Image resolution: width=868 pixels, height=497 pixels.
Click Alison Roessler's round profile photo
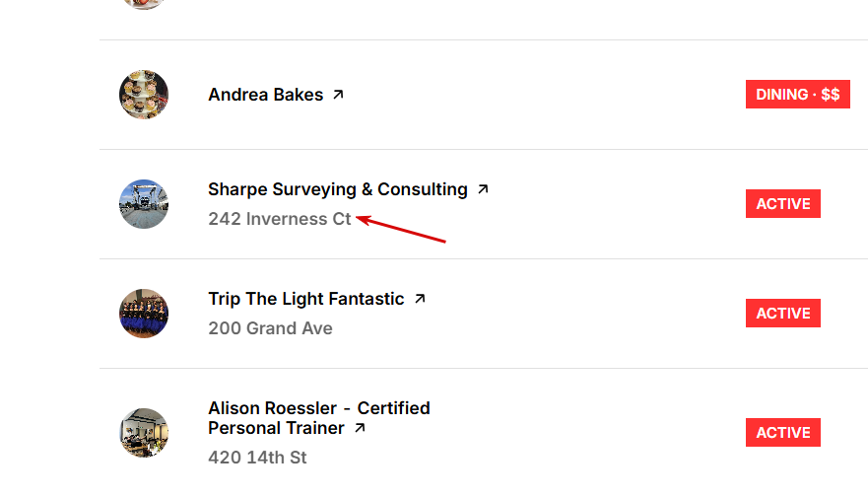pyautogui.click(x=144, y=433)
